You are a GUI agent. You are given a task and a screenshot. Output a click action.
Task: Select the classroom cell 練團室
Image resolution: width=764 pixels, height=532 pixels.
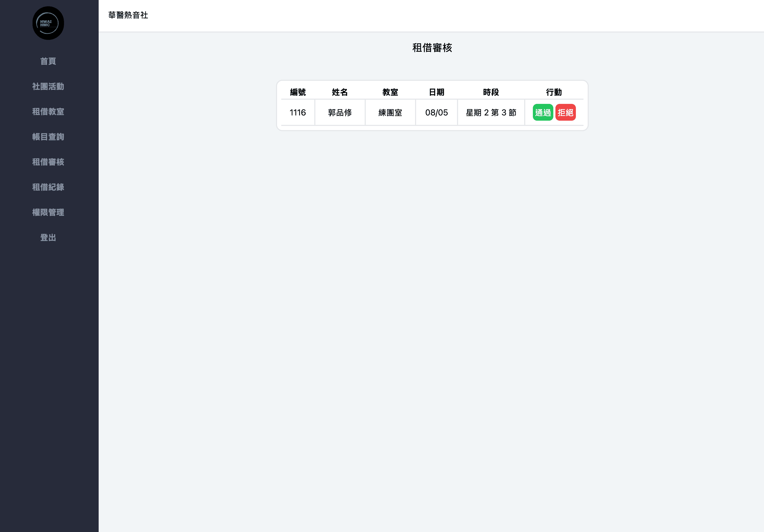click(390, 113)
